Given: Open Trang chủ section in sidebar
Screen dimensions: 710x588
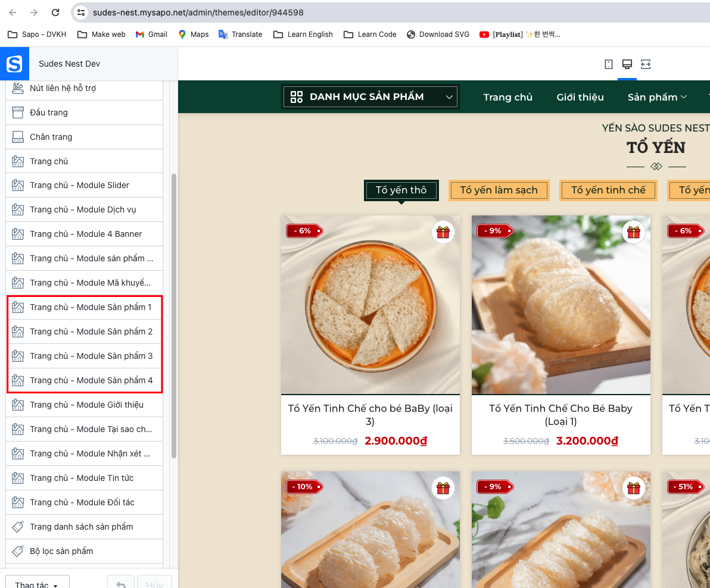Looking at the screenshot, I should [x=84, y=161].
